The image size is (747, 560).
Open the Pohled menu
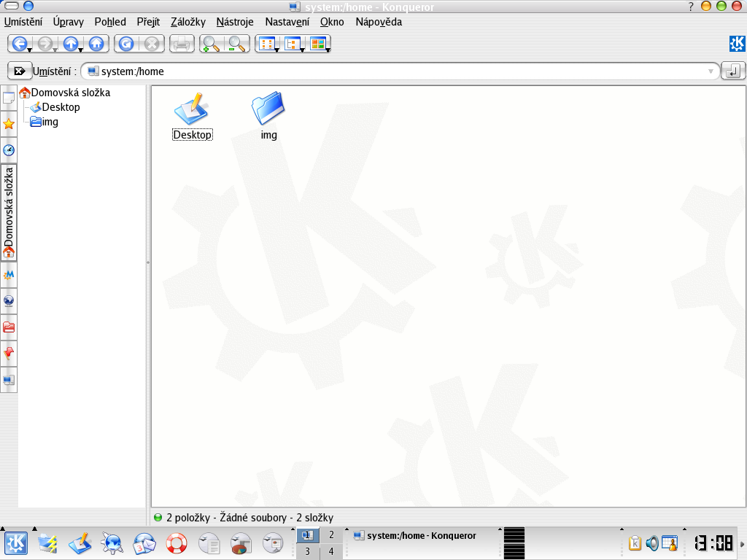coord(110,22)
